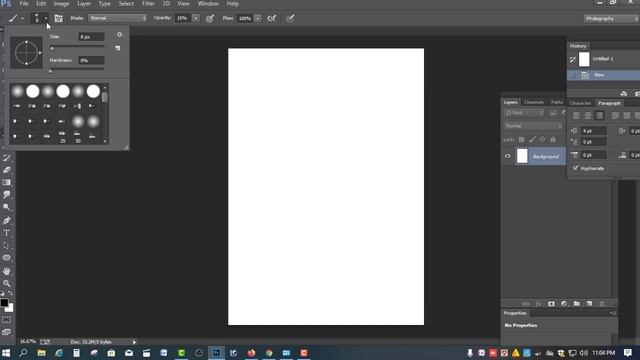640x360 pixels.
Task: Click the brush Size slider
Action: [x=77, y=48]
